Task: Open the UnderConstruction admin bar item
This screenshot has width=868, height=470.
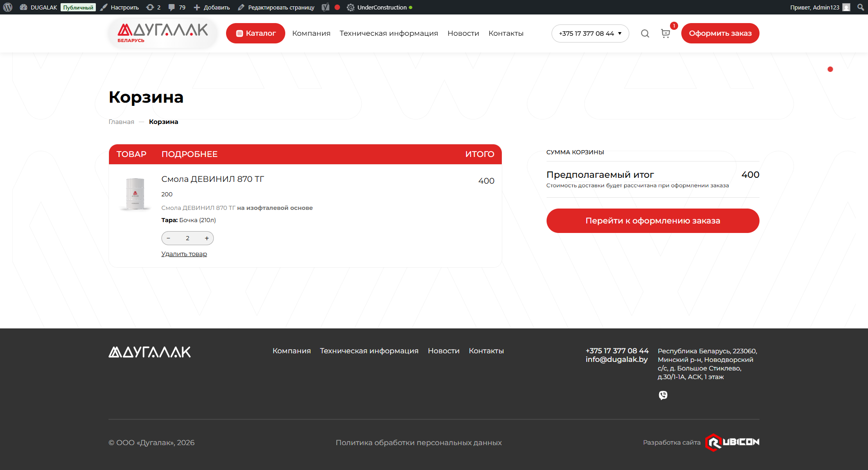Action: click(x=380, y=7)
